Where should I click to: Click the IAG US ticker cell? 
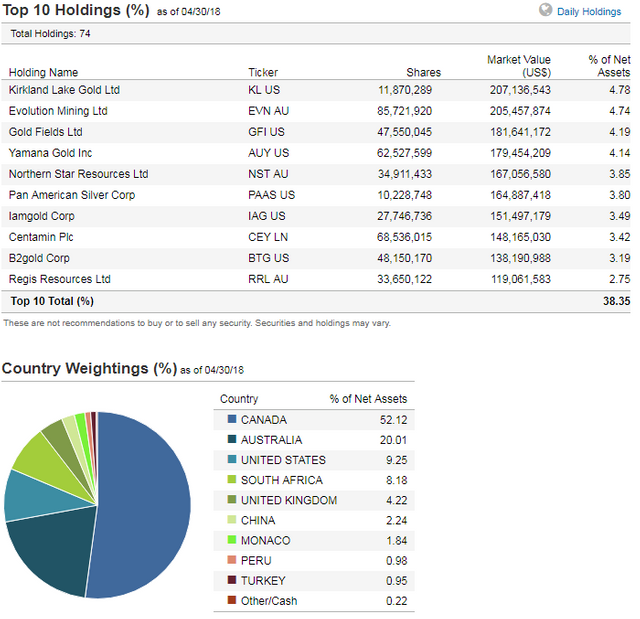(x=267, y=216)
